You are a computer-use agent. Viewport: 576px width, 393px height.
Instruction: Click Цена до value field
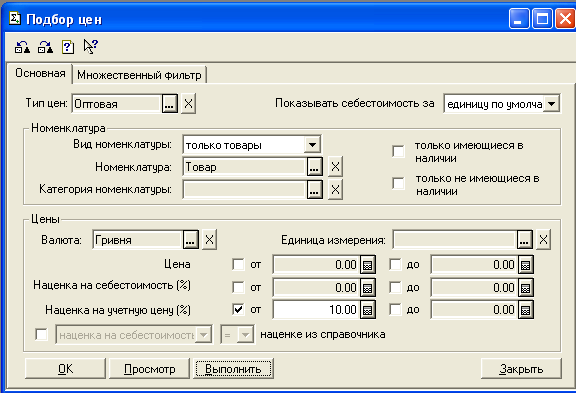474,264
